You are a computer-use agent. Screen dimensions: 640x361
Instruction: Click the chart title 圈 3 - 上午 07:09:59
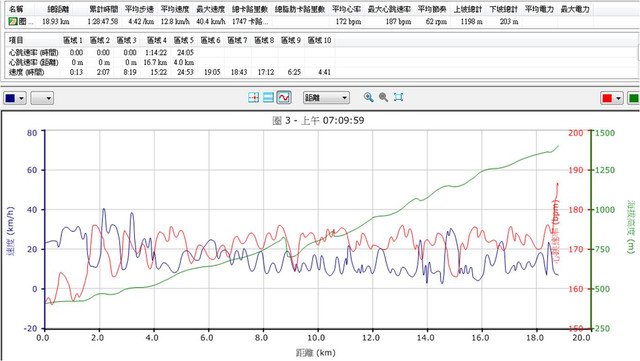318,120
